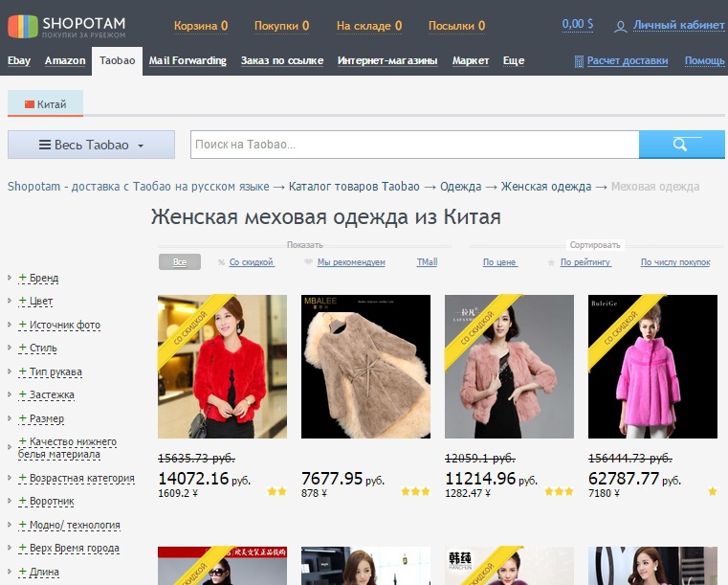Click the rating stars of the 7677.95 руб. item
Viewport: 728px width, 585px height.
(415, 491)
